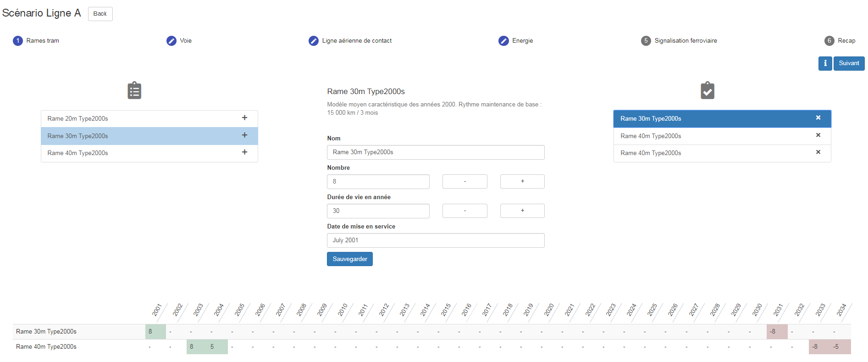Remove selected Rame 30m Type2000s with X
The height and width of the screenshot is (362, 868).
(818, 118)
